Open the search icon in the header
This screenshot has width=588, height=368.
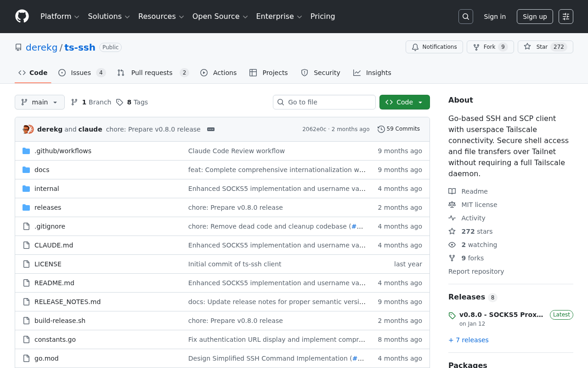[465, 16]
